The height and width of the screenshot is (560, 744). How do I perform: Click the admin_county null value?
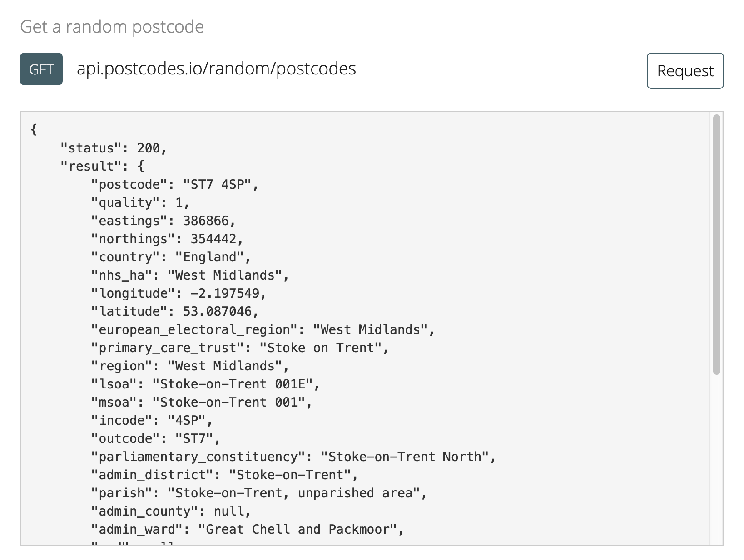(229, 511)
